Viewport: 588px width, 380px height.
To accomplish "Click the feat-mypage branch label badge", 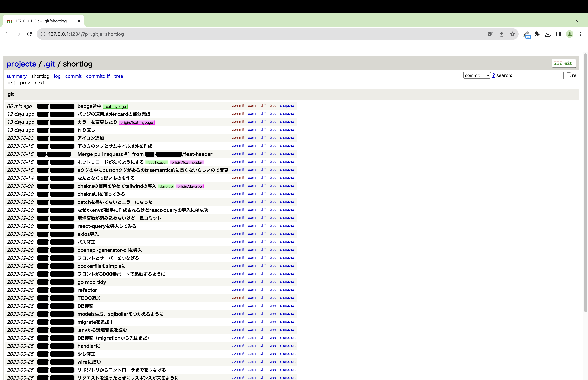I will [x=115, y=106].
